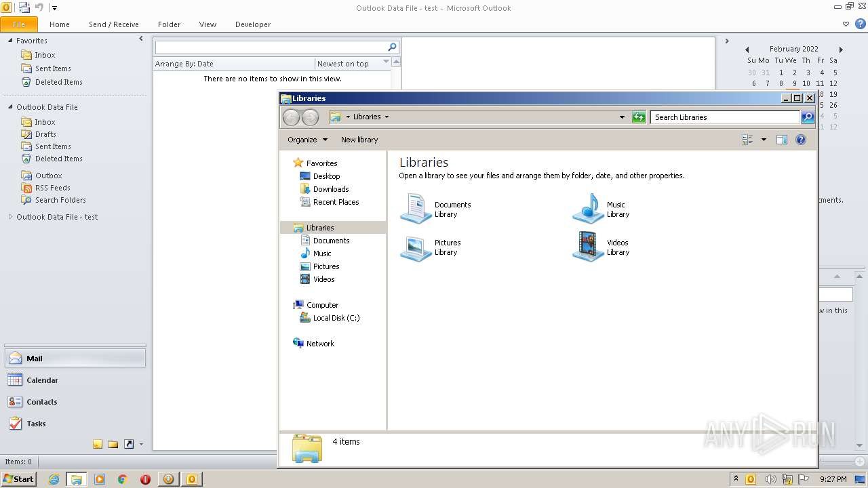This screenshot has width=868, height=488.
Task: Select Desktop in Explorer Favorites
Action: pyautogui.click(x=320, y=176)
